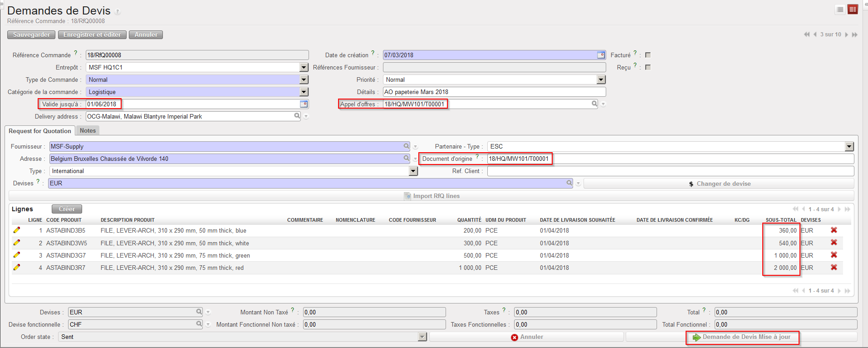Toggle the Reçu checkbox
Image resolution: width=868 pixels, height=348 pixels.
(648, 67)
